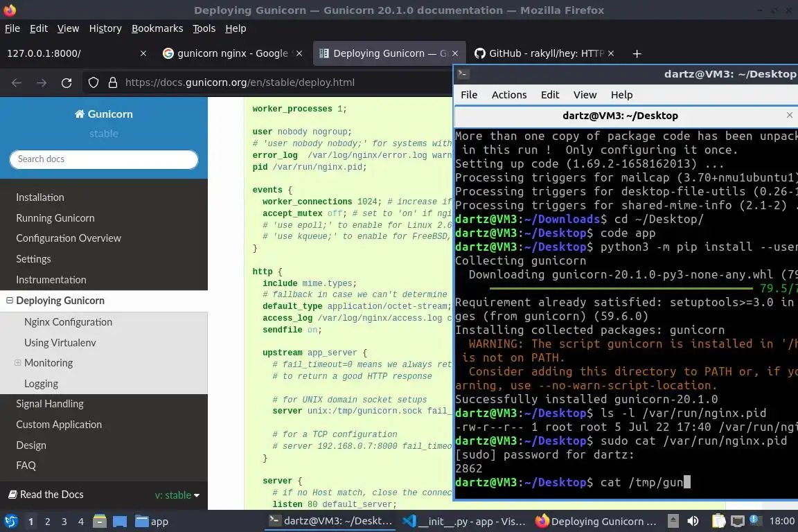Close the GitHub rakyll/hey tab
This screenshot has height=532, width=798.
[x=611, y=53]
